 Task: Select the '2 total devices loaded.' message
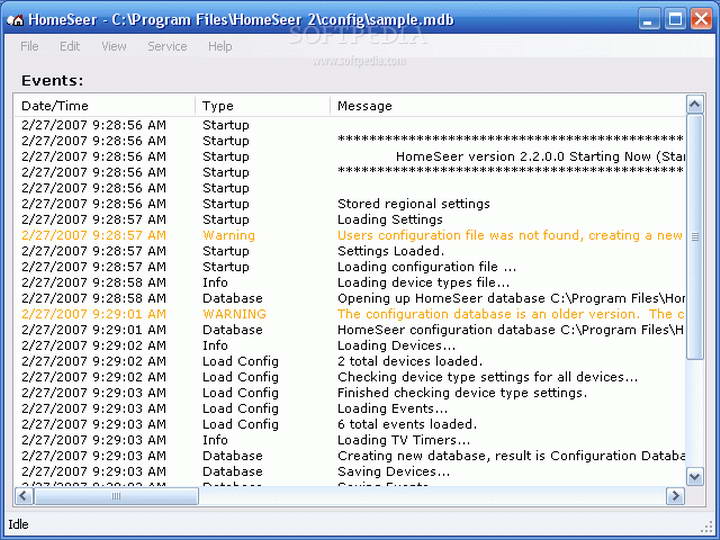(410, 361)
